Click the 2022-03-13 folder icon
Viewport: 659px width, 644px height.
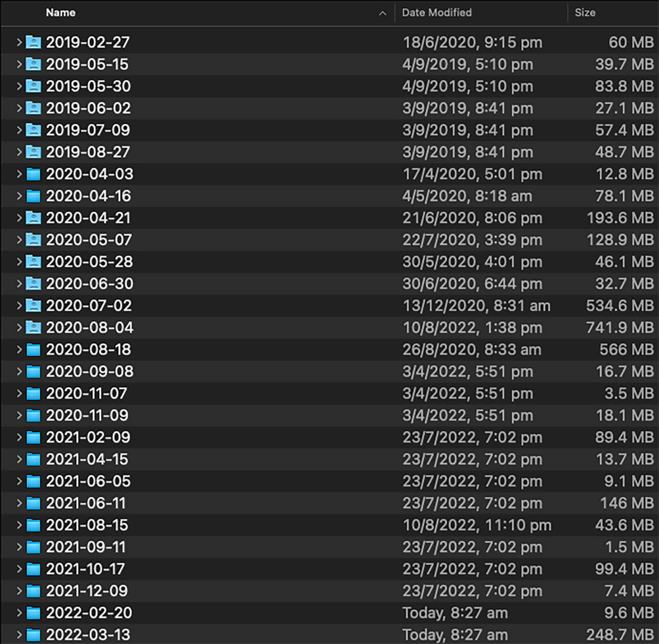pyautogui.click(x=33, y=635)
